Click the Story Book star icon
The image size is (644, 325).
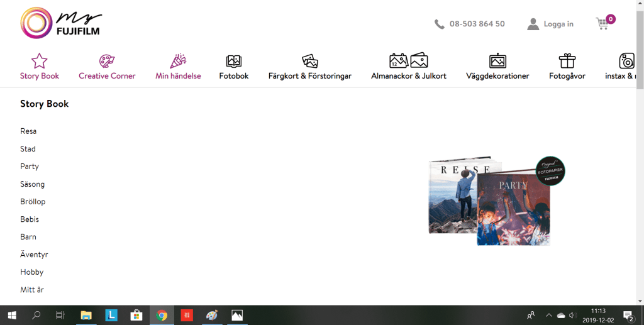point(40,61)
